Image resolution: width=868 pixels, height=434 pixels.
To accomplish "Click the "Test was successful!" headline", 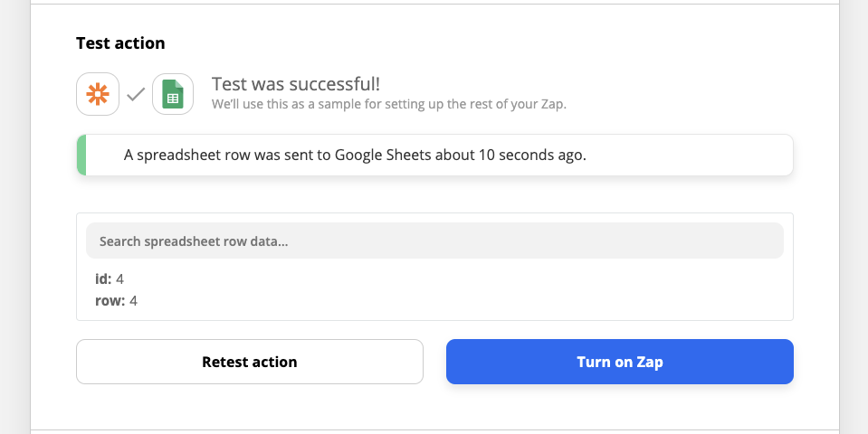I will pyautogui.click(x=296, y=84).
